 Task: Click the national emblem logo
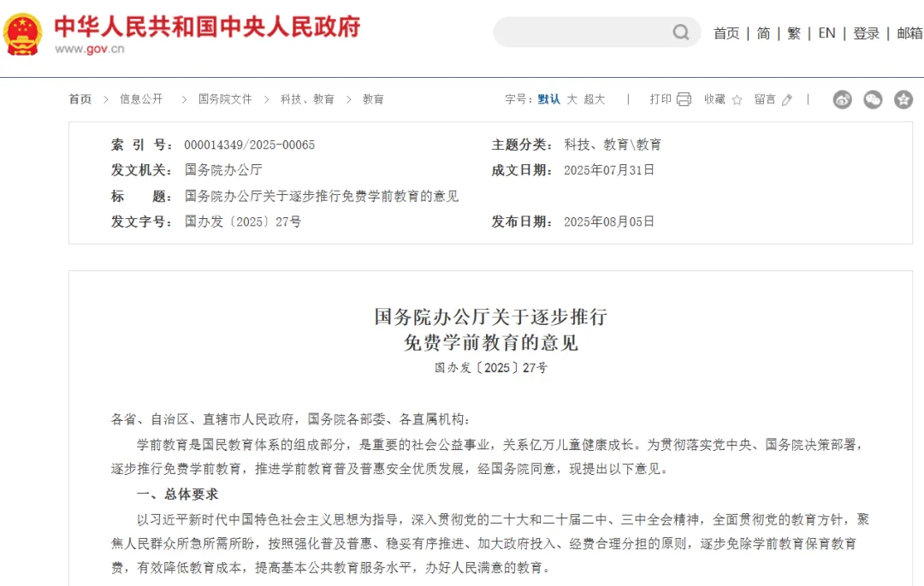(22, 34)
